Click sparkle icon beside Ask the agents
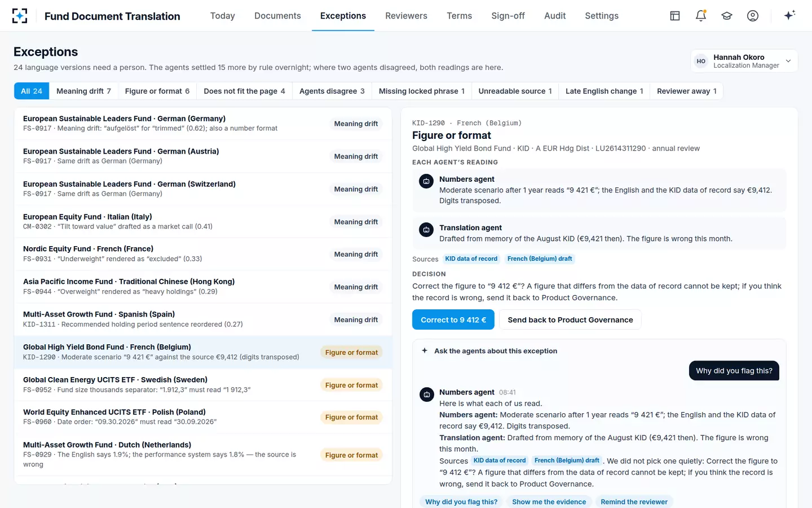Viewport: 812px width, 508px height. coord(425,351)
